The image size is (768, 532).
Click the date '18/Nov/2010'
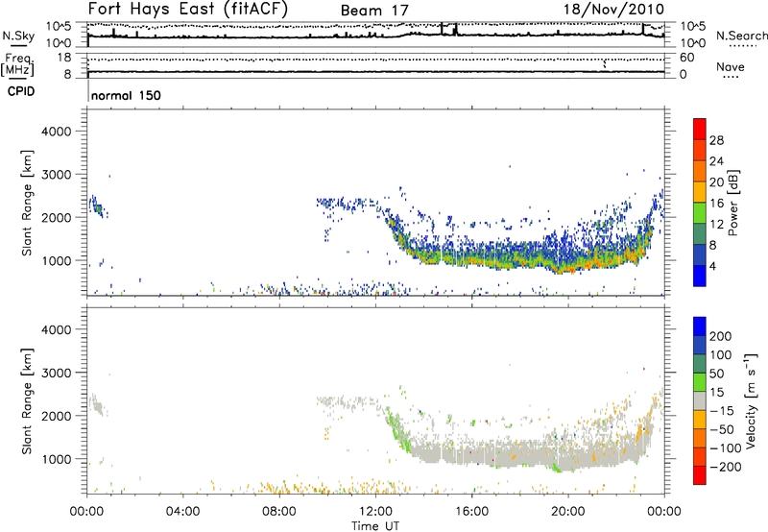(613, 9)
